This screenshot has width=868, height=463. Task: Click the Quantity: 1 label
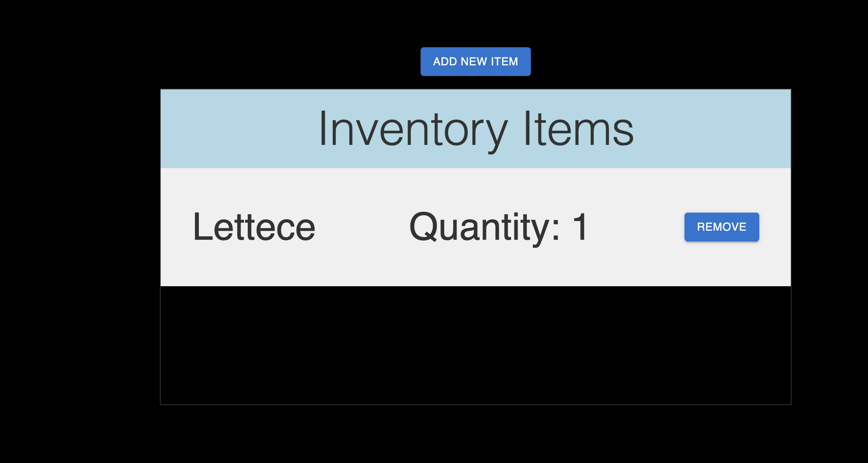pyautogui.click(x=497, y=227)
